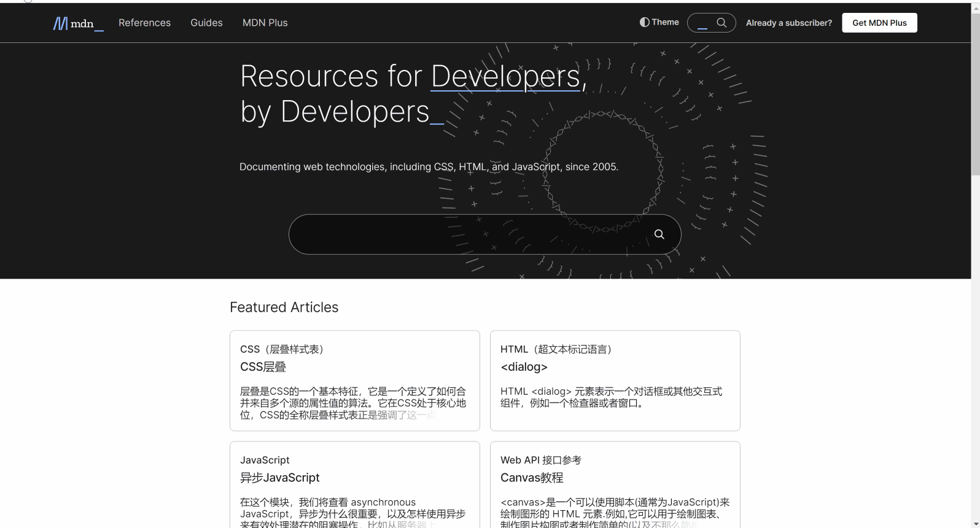Open the CSS层叠 featured article
Screen dimensions: 980x528
click(x=263, y=367)
